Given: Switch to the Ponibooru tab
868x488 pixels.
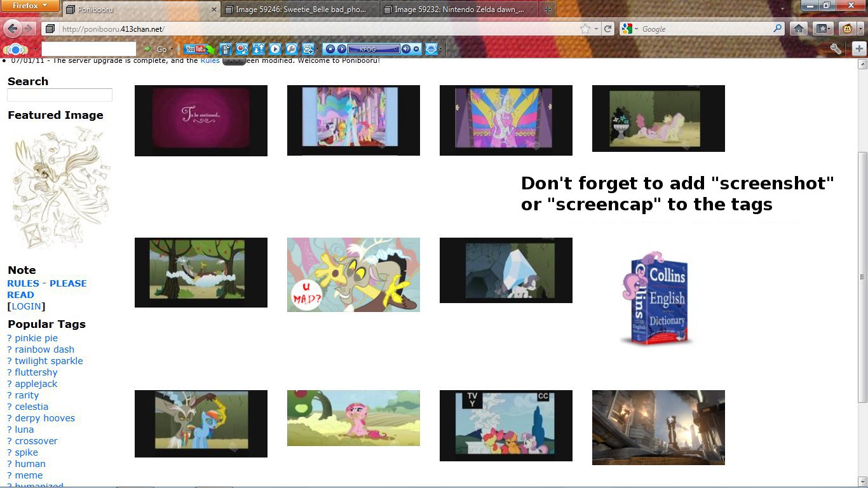Looking at the screenshot, I should (141, 10).
